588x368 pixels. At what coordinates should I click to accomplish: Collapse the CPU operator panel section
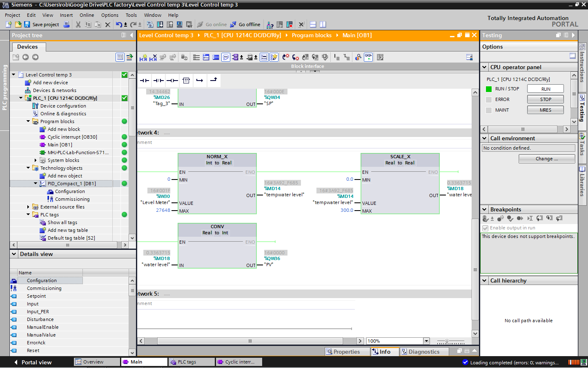[x=484, y=67]
